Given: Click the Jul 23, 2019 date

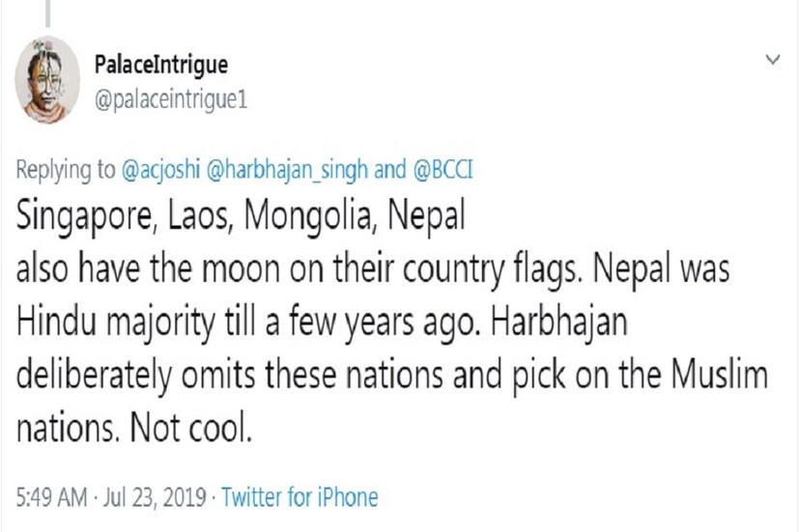Looking at the screenshot, I should (158, 498).
